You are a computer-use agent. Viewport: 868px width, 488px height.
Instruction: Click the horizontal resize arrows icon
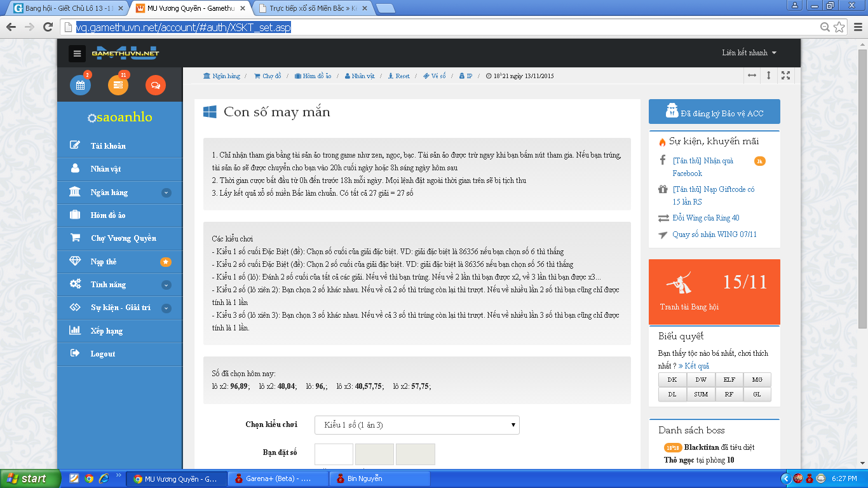click(x=752, y=76)
